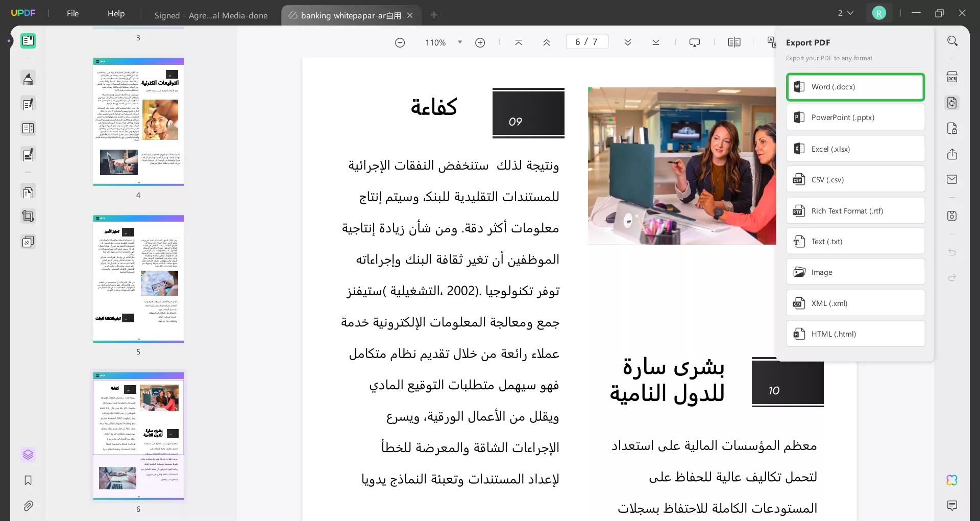Image resolution: width=980 pixels, height=521 pixels.
Task: Export as Text (.txt)
Action: 855,241
